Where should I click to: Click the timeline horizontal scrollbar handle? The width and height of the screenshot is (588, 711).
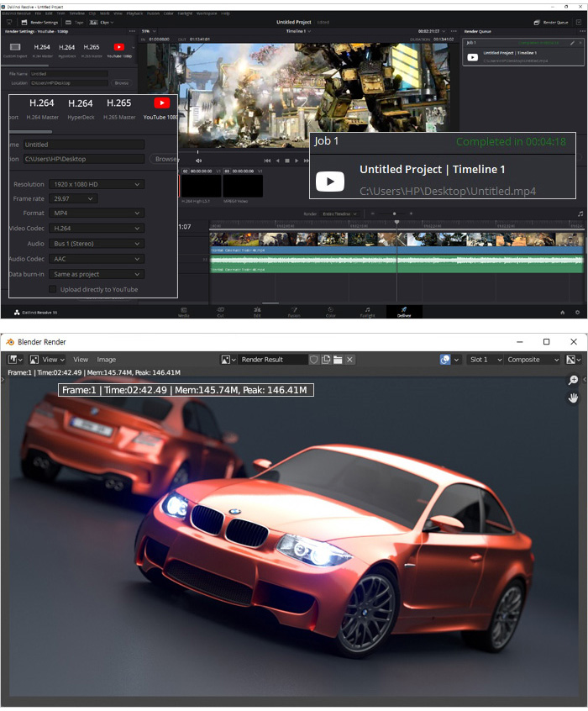click(x=270, y=303)
